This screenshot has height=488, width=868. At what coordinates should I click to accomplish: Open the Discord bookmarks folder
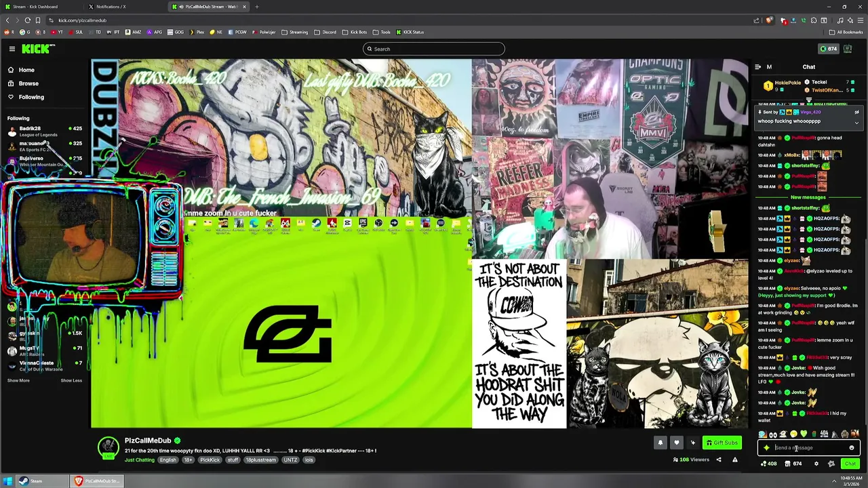[325, 32]
